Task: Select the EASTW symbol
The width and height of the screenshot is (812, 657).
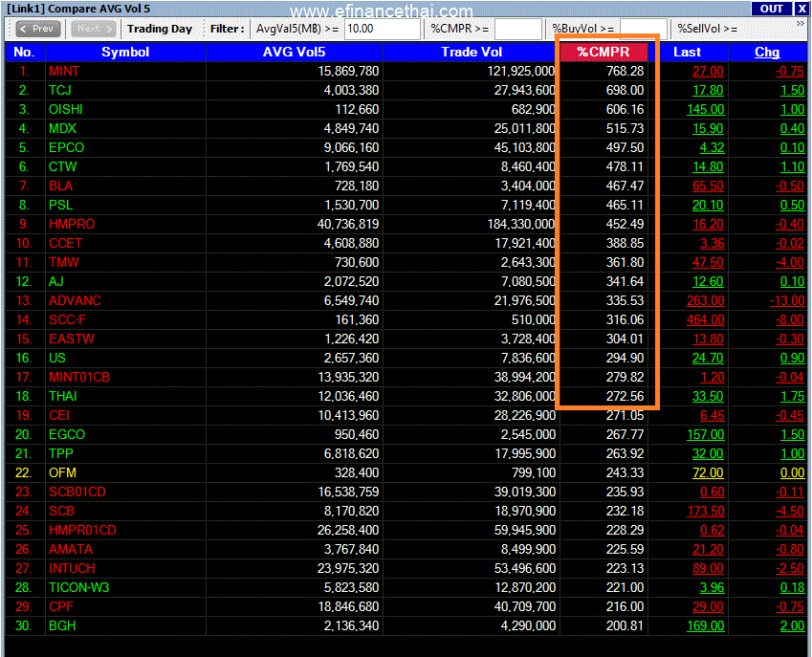Action: (72, 339)
